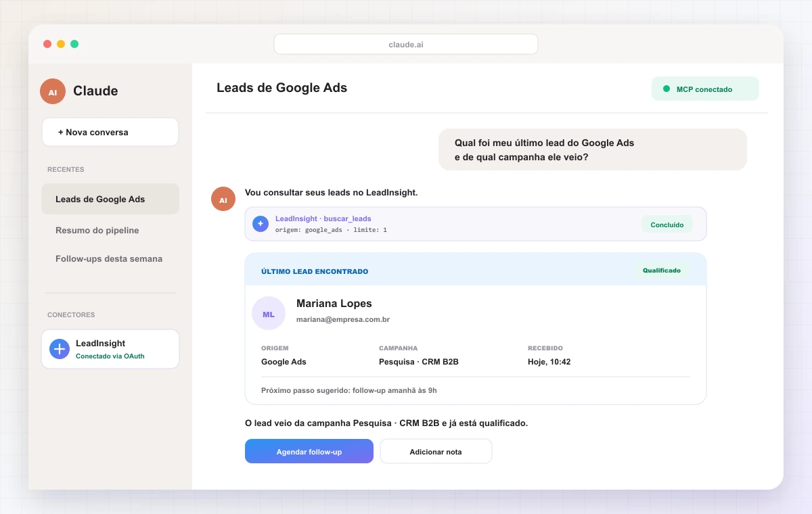Click the Agendar follow-up button
This screenshot has width=812, height=514.
[x=309, y=451]
